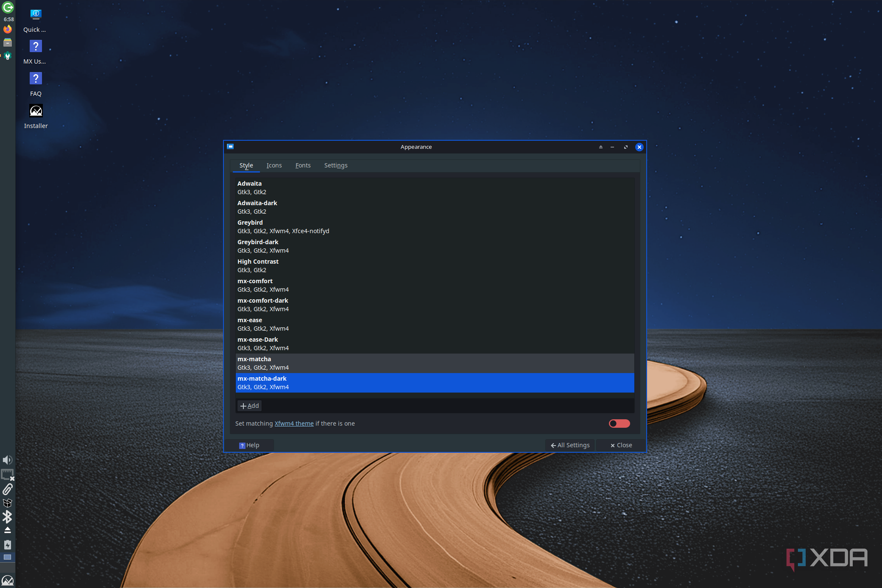Screen dimensions: 882x588
Task: Select the Adwaita-dark theme
Action: coord(435,207)
